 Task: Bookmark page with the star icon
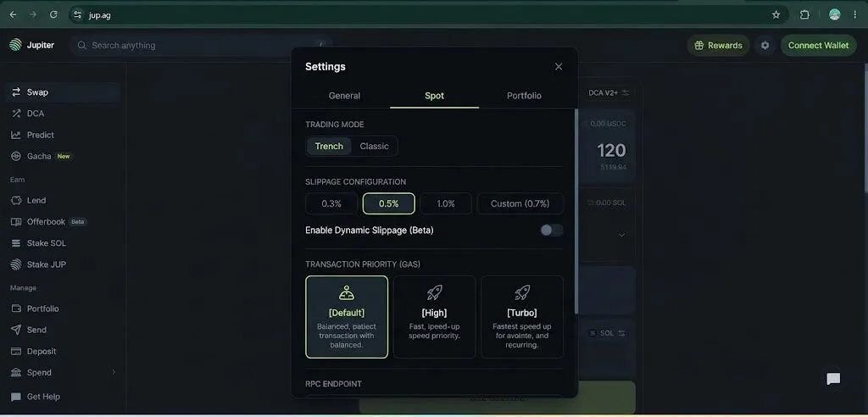click(776, 15)
